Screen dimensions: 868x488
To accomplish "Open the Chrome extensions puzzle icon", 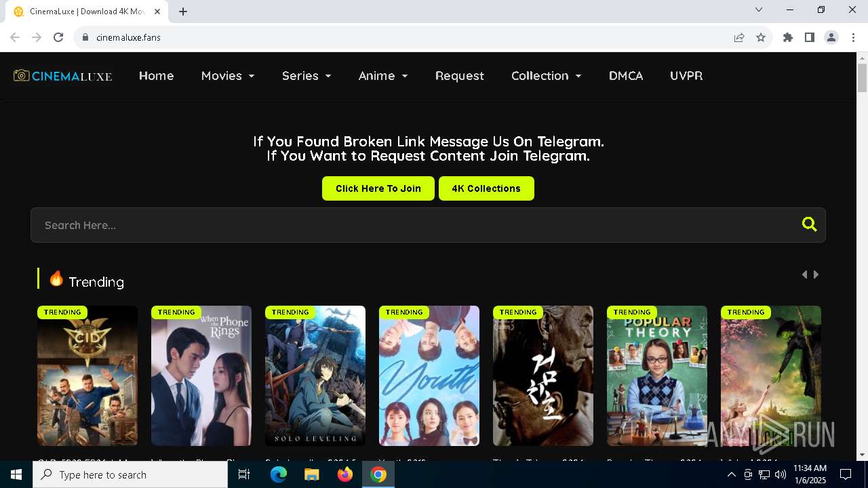I will pyautogui.click(x=788, y=37).
